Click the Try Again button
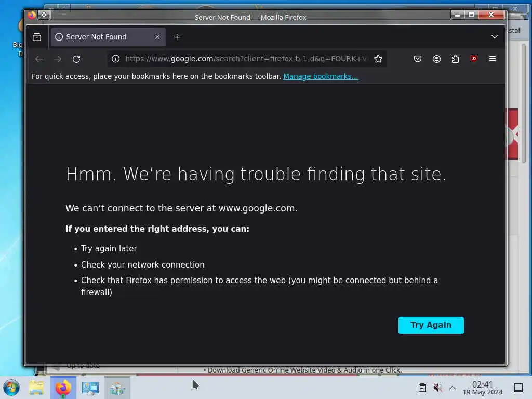This screenshot has height=399, width=532. click(431, 325)
